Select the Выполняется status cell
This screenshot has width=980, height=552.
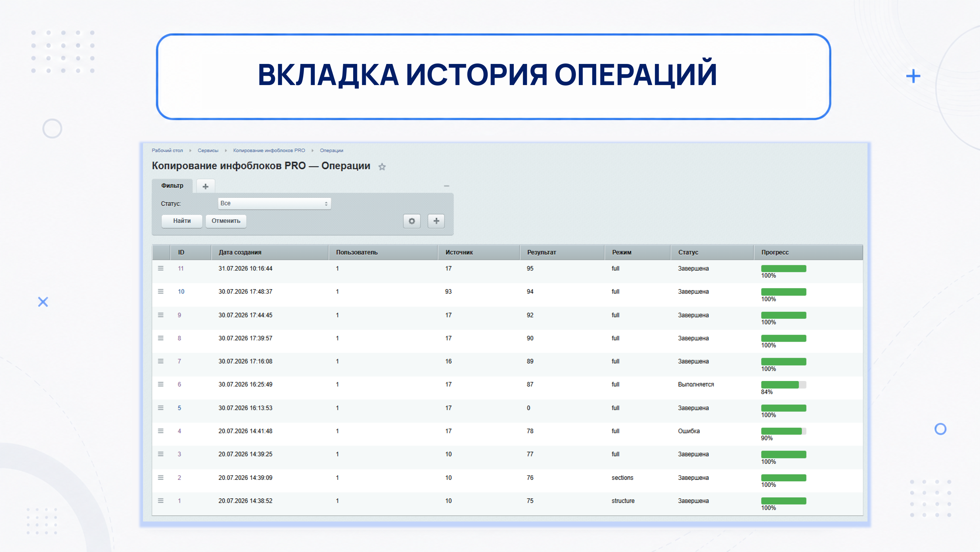point(696,385)
